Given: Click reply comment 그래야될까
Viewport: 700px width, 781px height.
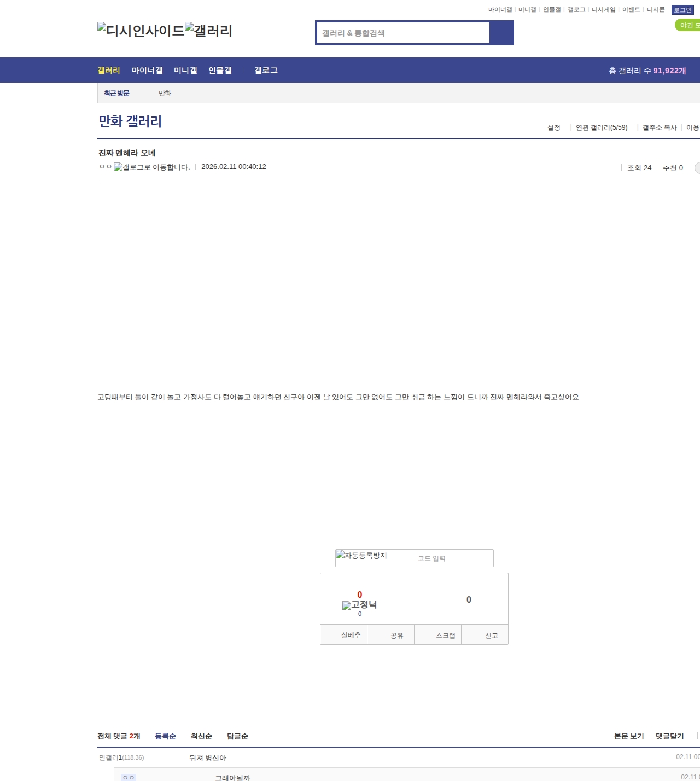Looking at the screenshot, I should [232, 777].
